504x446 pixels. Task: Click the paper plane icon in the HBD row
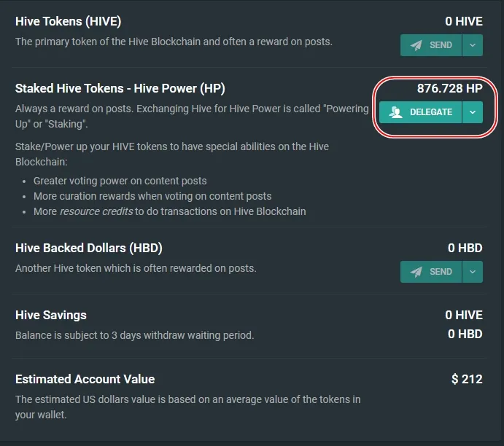(416, 272)
